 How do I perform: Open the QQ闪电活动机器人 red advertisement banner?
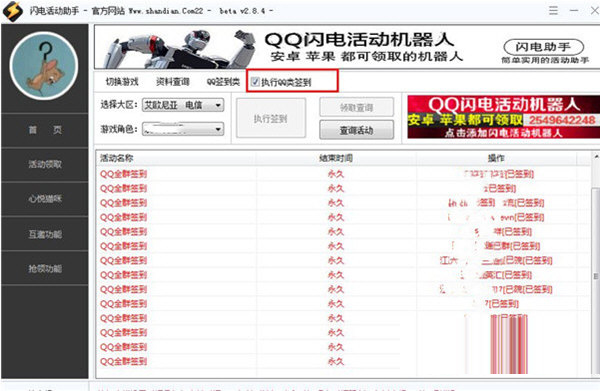504,117
